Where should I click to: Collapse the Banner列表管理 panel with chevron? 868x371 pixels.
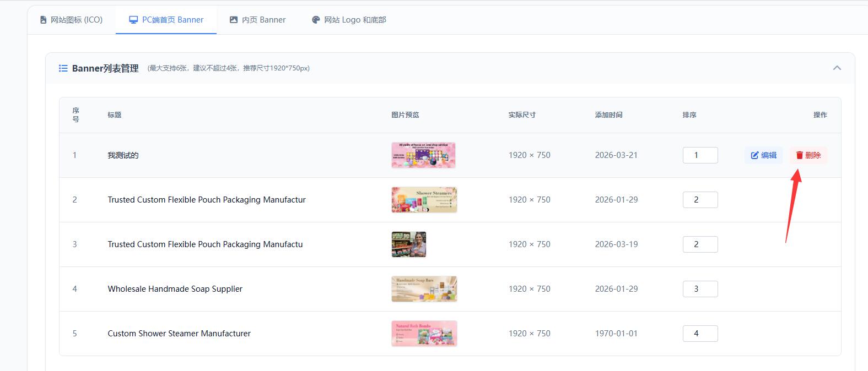coord(837,68)
